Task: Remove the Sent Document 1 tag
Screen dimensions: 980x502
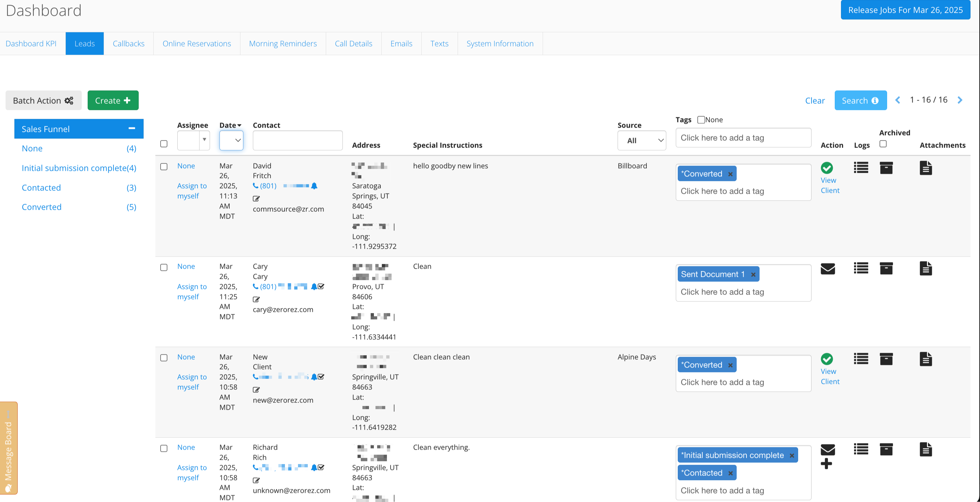Action: coord(753,275)
